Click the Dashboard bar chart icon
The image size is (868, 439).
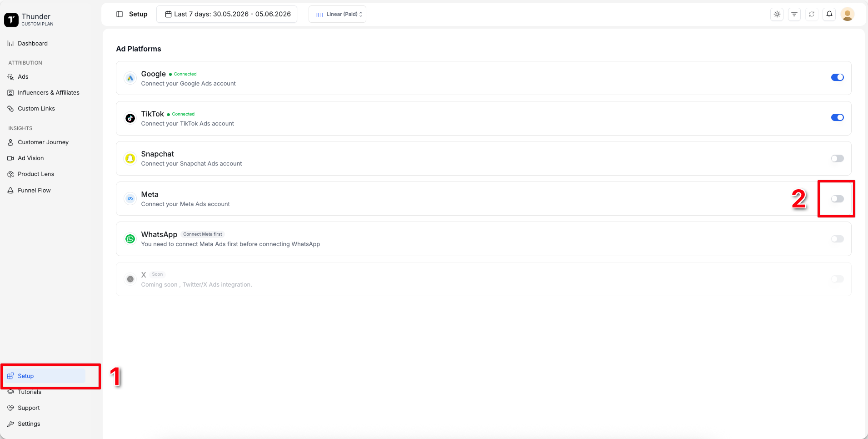(10, 43)
